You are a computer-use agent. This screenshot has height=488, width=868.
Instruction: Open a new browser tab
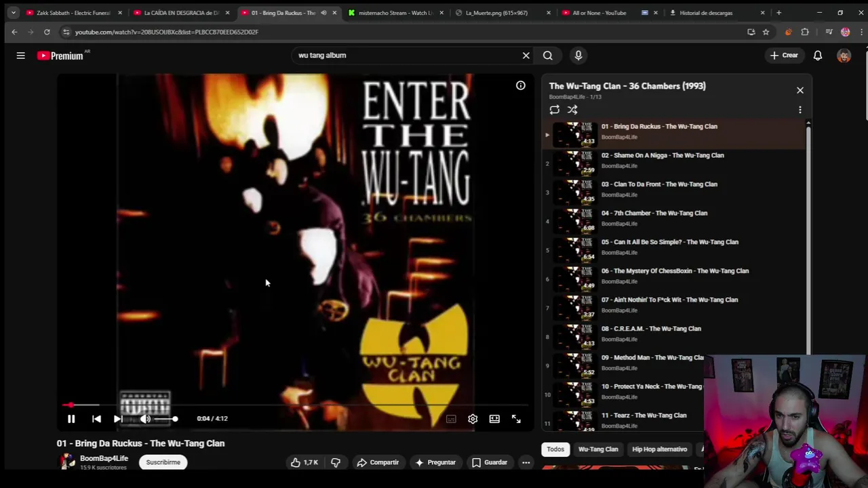pyautogui.click(x=778, y=13)
